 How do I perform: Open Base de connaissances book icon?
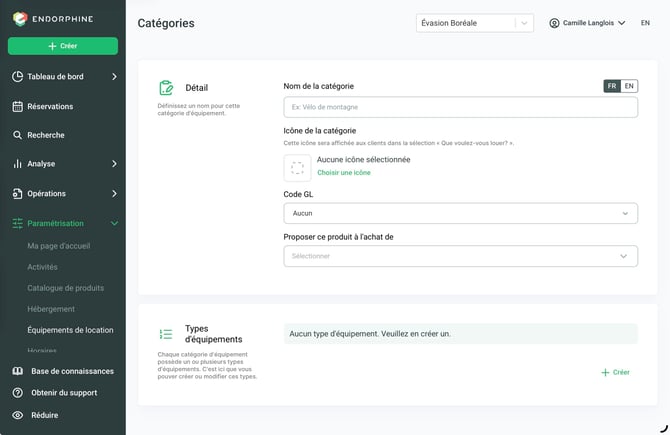pyautogui.click(x=18, y=371)
